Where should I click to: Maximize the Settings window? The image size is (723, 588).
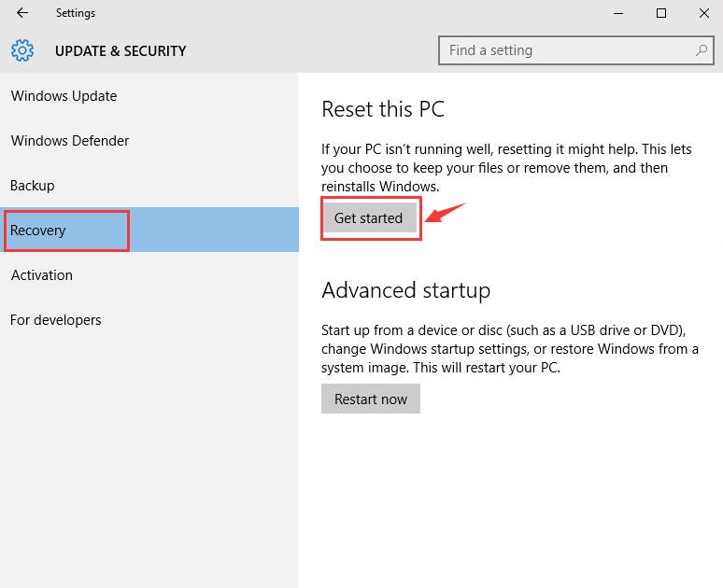pos(661,13)
